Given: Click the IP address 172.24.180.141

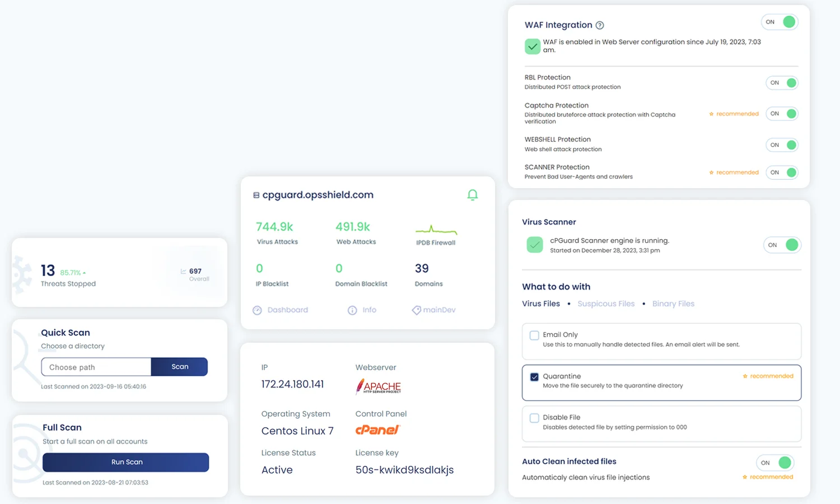Looking at the screenshot, I should [292, 384].
